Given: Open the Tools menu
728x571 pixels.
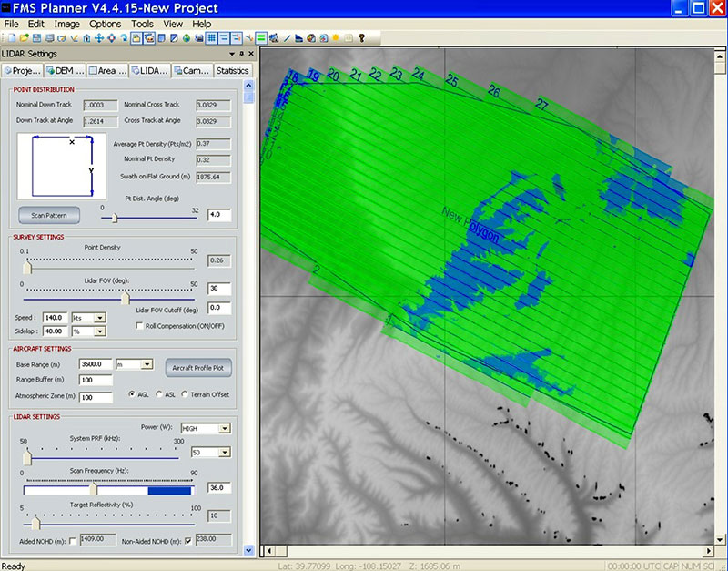Looking at the screenshot, I should pos(142,24).
